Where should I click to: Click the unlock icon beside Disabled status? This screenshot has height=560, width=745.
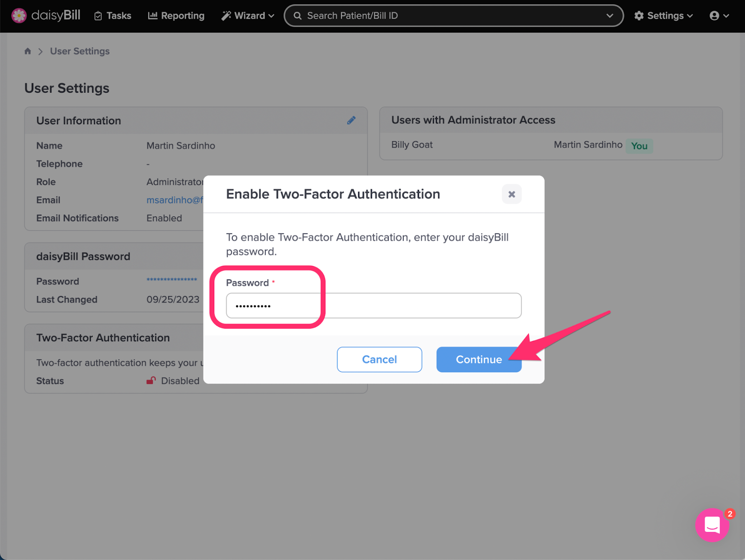point(150,380)
